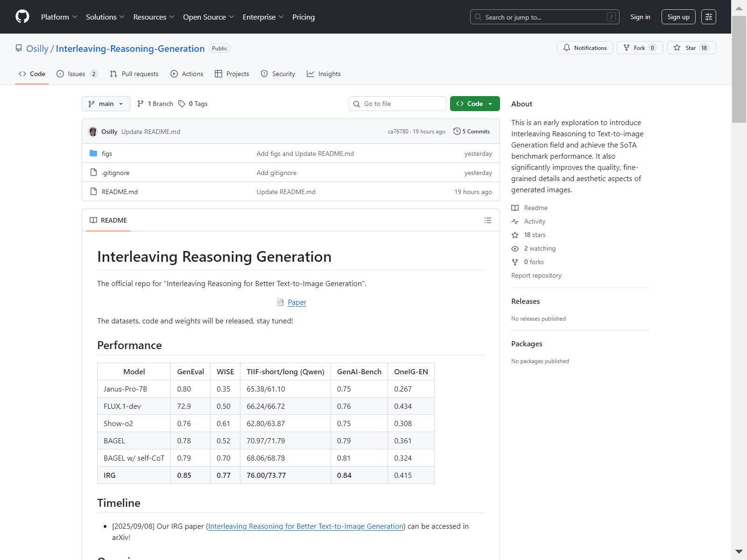Switch to the Issues tab
Image resolution: width=747 pixels, height=560 pixels.
coord(77,74)
